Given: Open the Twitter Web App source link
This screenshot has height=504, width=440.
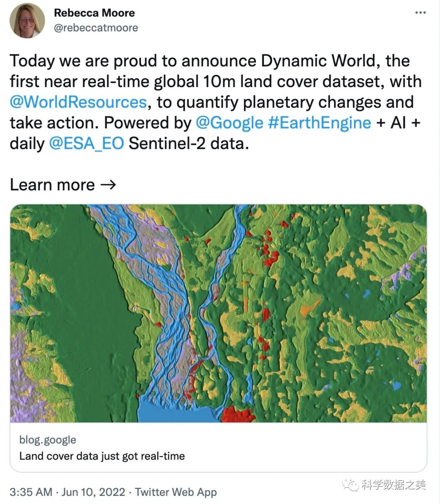Looking at the screenshot, I should 176,492.
